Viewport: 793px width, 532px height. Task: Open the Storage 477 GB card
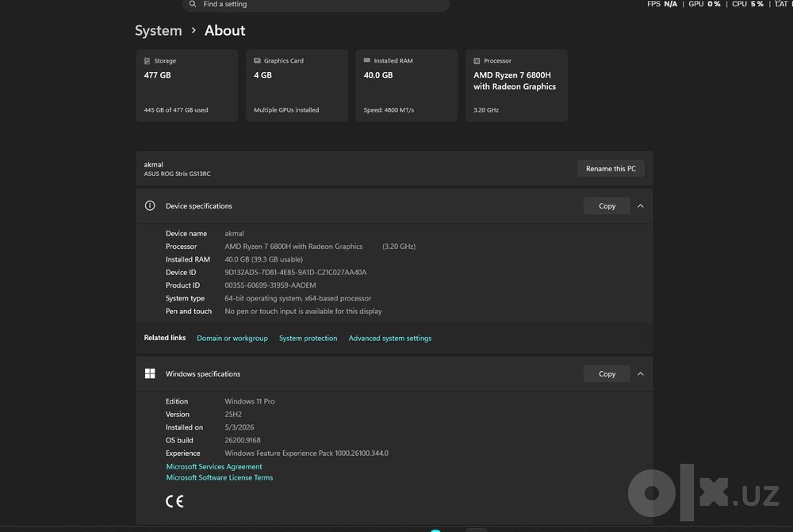click(187, 86)
